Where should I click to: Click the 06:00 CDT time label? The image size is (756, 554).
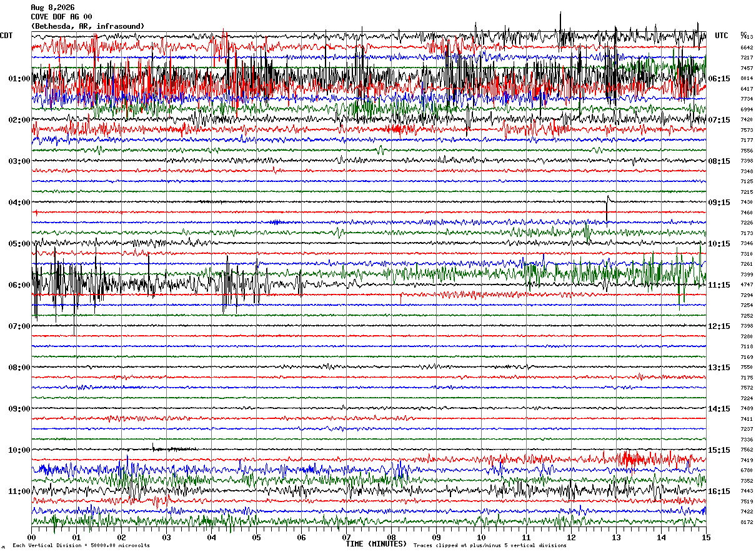tap(19, 285)
